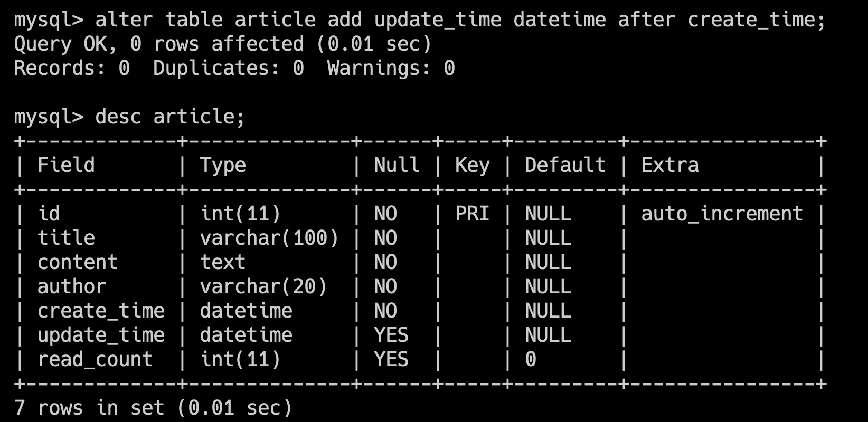The height and width of the screenshot is (422, 868).
Task: Click the 'Null' column header
Action: tap(397, 166)
